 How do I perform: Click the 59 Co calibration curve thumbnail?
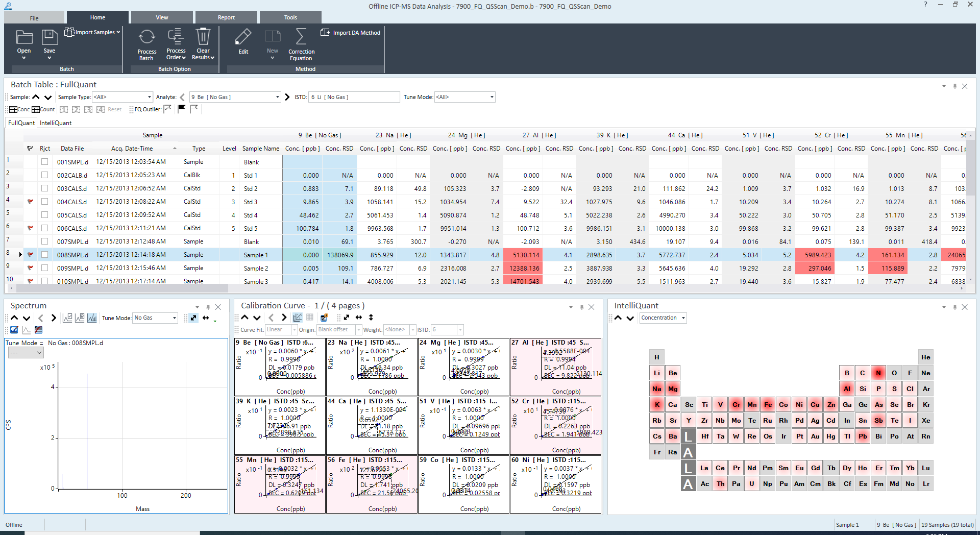464,484
